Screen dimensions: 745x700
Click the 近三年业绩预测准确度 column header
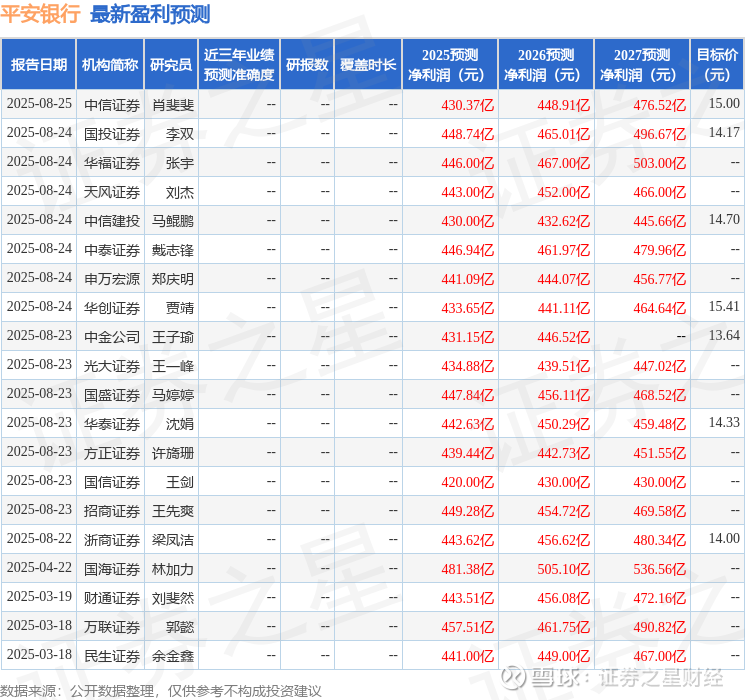coord(239,65)
